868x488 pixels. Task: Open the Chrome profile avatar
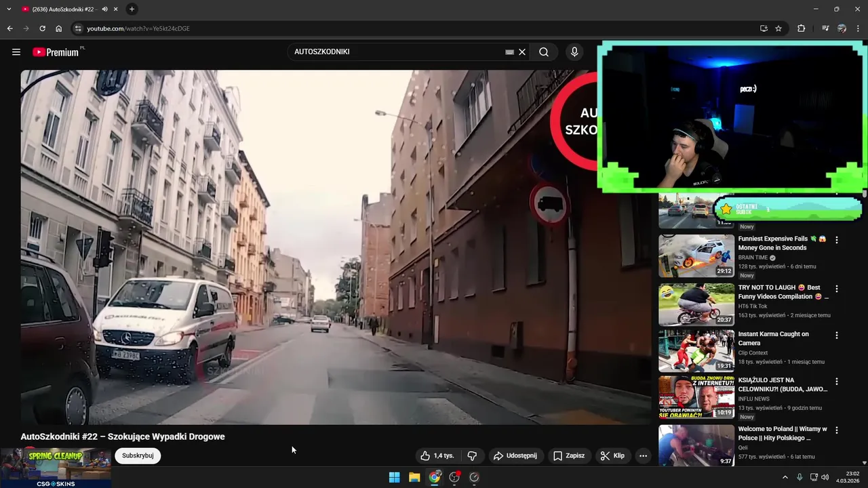point(842,28)
